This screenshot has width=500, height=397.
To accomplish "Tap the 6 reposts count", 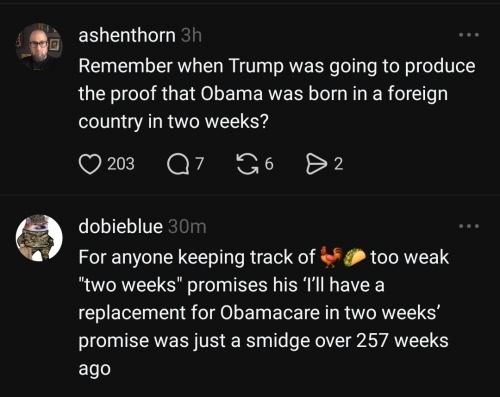I will coord(269,164).
